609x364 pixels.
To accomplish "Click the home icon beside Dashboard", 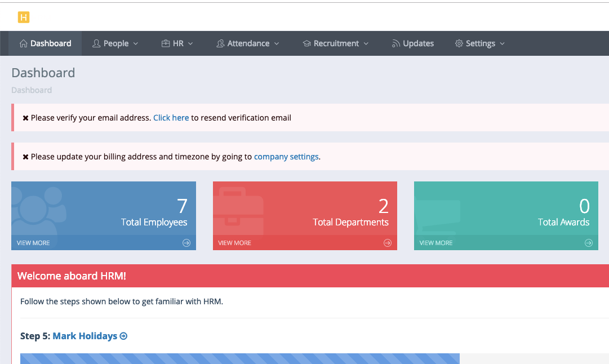I will [x=24, y=43].
